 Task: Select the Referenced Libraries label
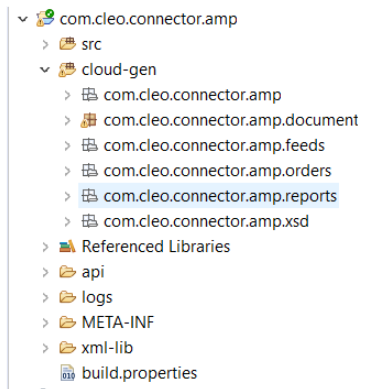point(156,247)
